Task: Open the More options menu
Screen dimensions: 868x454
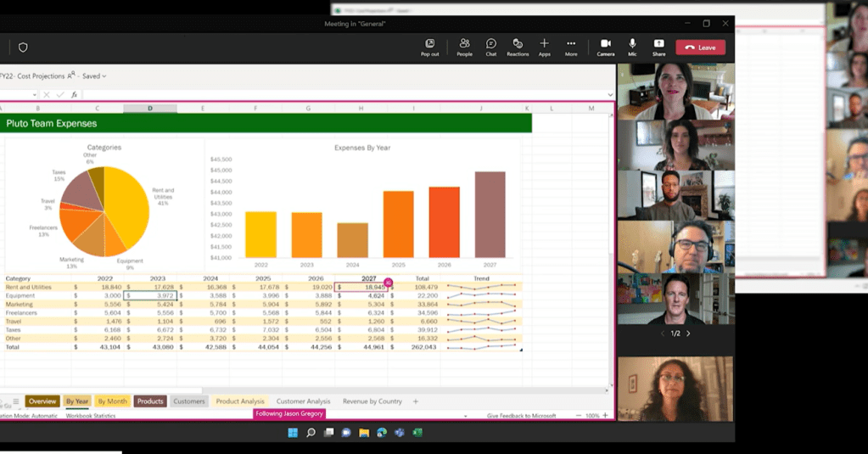Action: click(571, 43)
